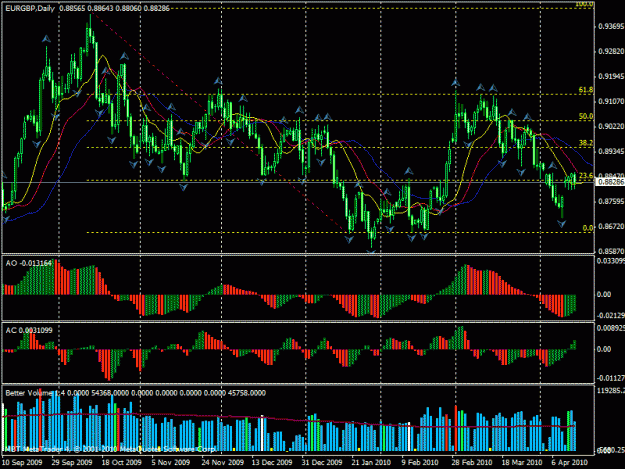
Task: Click AO scale value 0.033099
Action: pyautogui.click(x=611, y=261)
